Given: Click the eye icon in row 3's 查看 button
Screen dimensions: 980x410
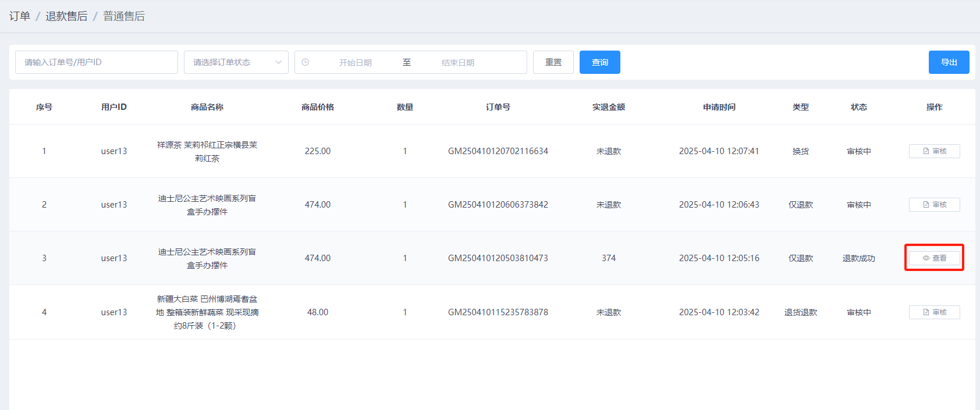Looking at the screenshot, I should [x=926, y=258].
